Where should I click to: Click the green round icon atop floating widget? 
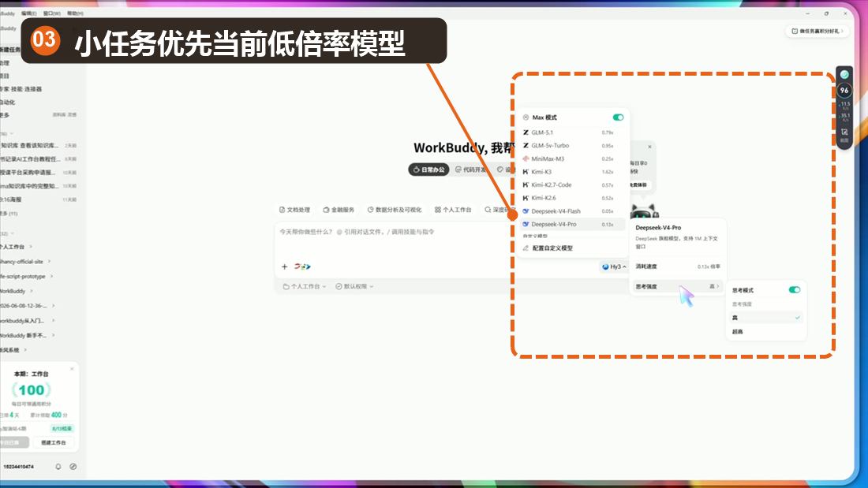(844, 74)
